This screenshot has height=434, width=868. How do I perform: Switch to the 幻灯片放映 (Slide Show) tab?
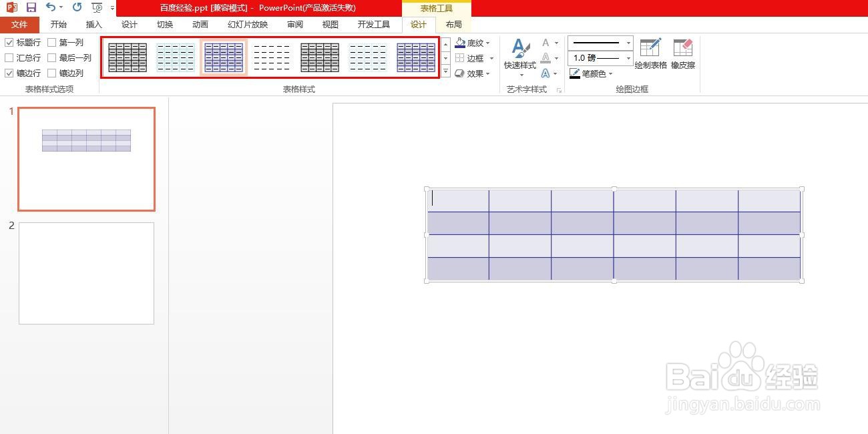(248, 25)
